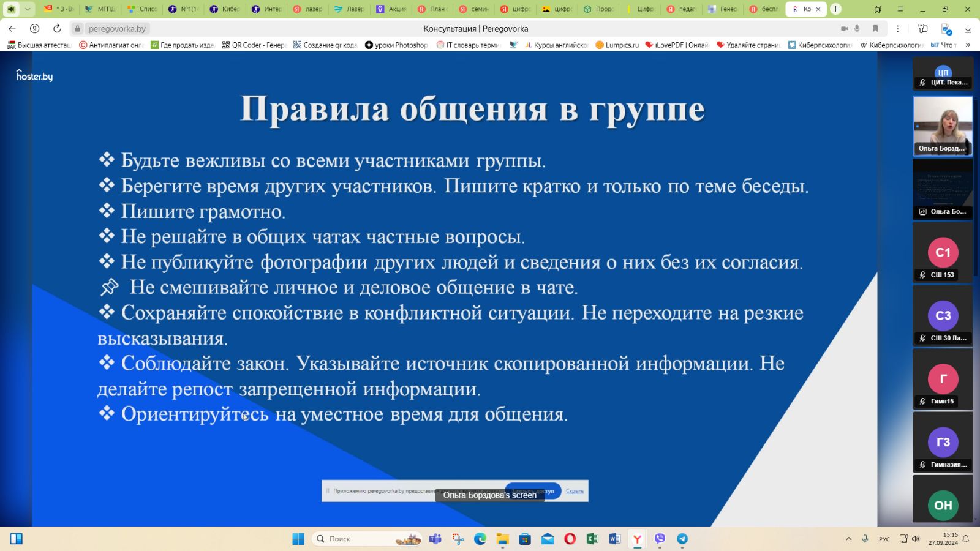980x551 pixels.
Task: Open 'iLovePDF | Онлай' bookmark
Action: [677, 45]
